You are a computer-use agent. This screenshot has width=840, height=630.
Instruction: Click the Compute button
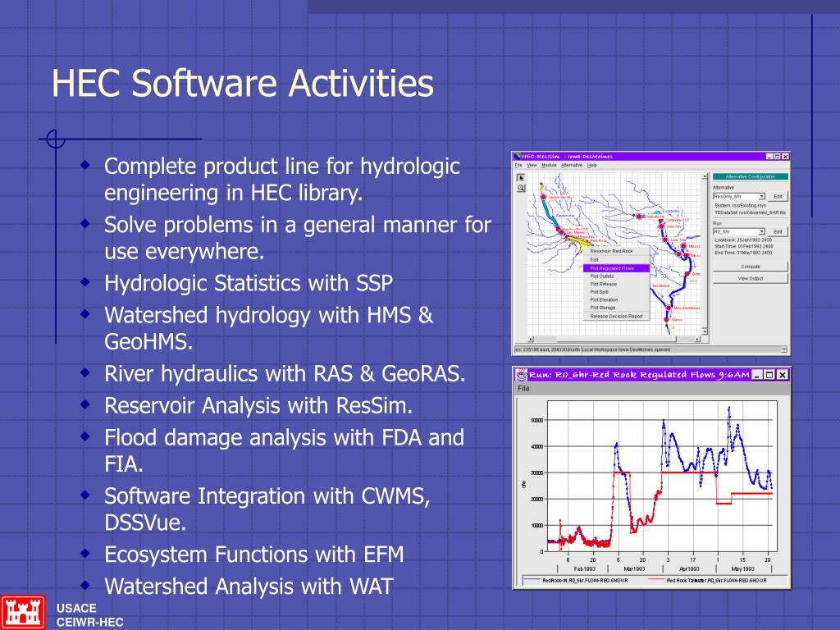[751, 267]
